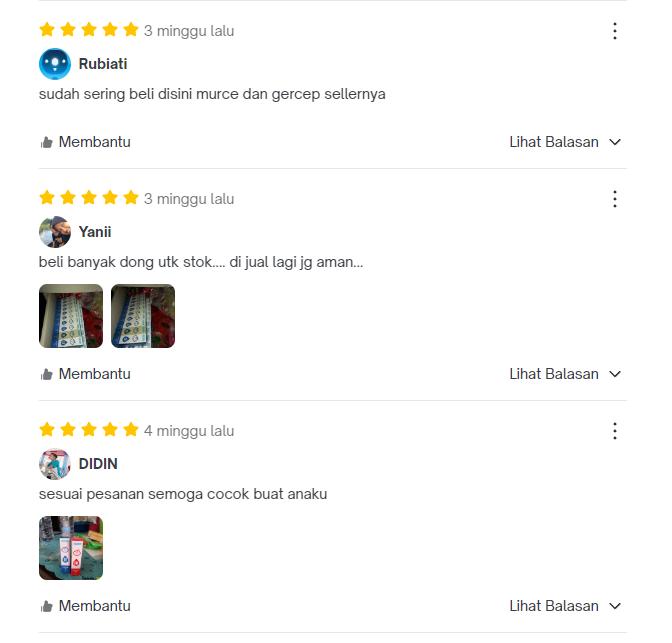The image size is (672, 643).
Task: Click the reviewer name Rubiati
Action: click(x=103, y=64)
